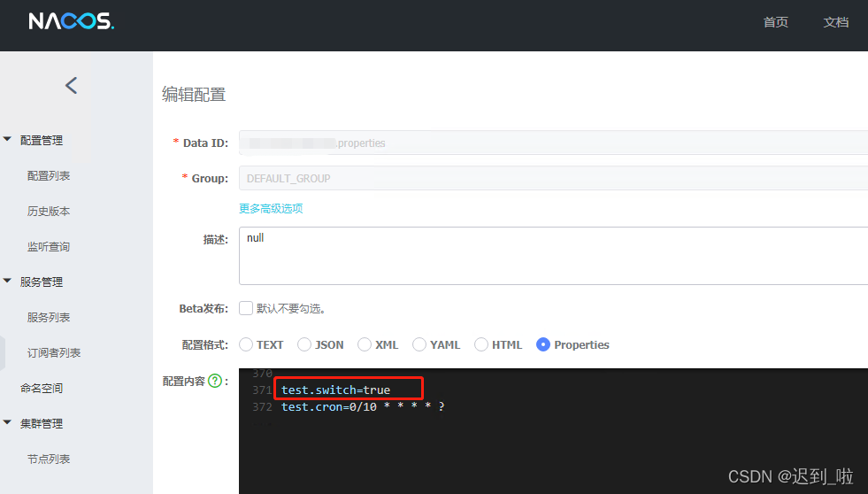868x494 pixels.
Task: Open 服务列表 in the sidebar
Action: pyautogui.click(x=49, y=318)
